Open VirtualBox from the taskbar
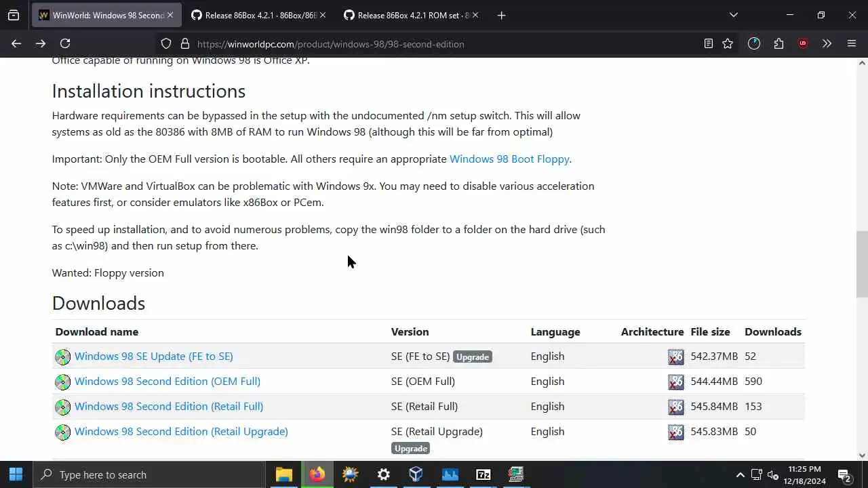 tap(416, 474)
